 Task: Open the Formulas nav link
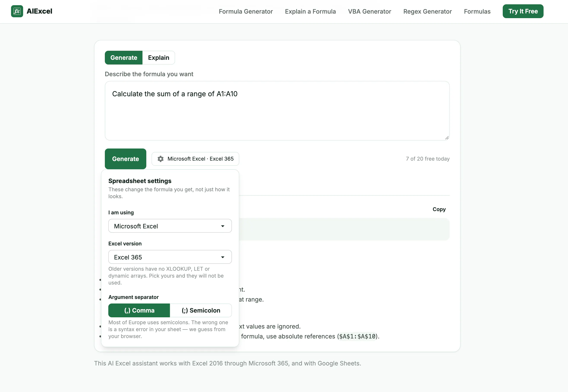tap(477, 11)
